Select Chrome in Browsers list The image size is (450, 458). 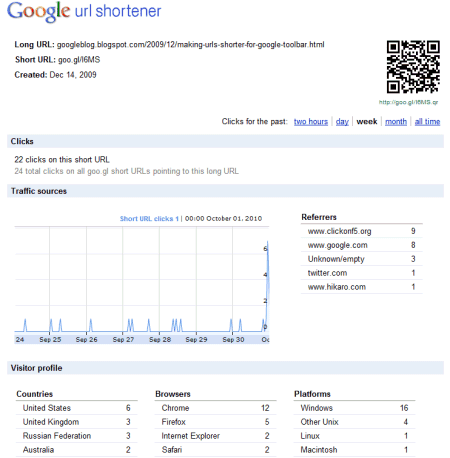tap(216, 408)
